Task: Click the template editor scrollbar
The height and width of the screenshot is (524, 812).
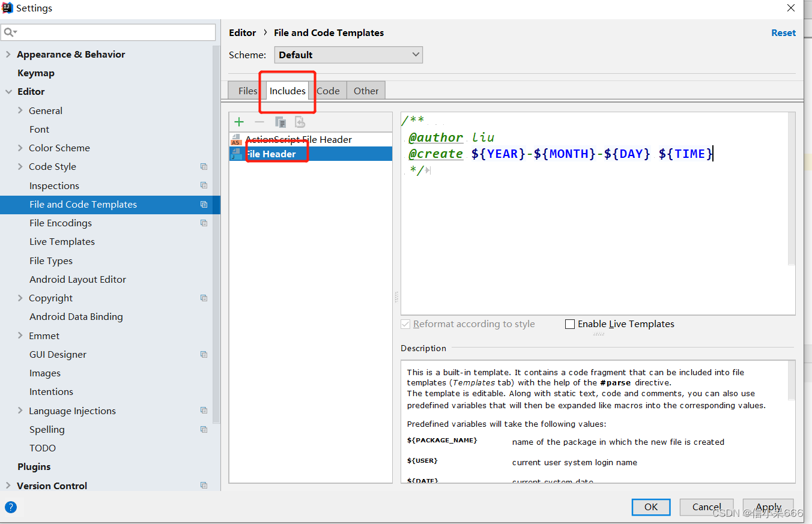Action: [x=791, y=189]
